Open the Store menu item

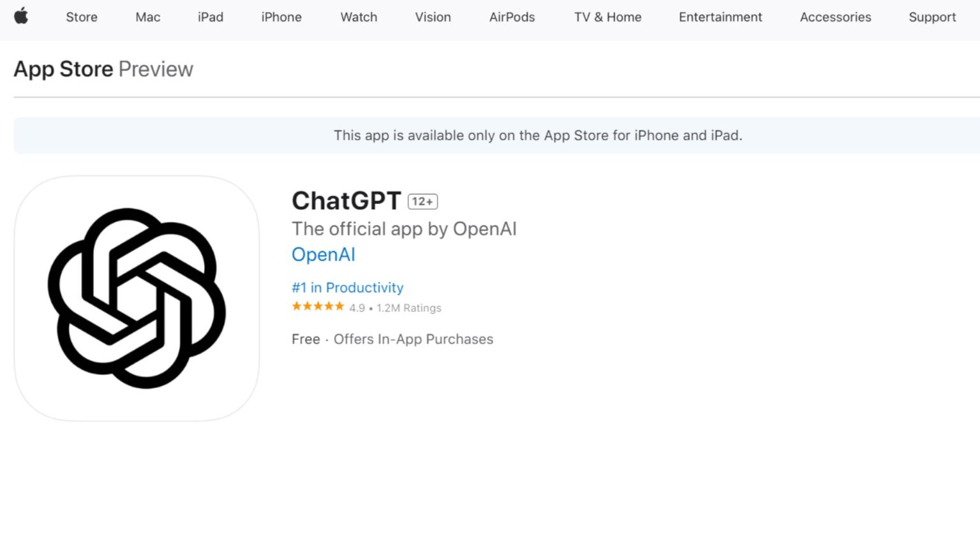point(82,17)
